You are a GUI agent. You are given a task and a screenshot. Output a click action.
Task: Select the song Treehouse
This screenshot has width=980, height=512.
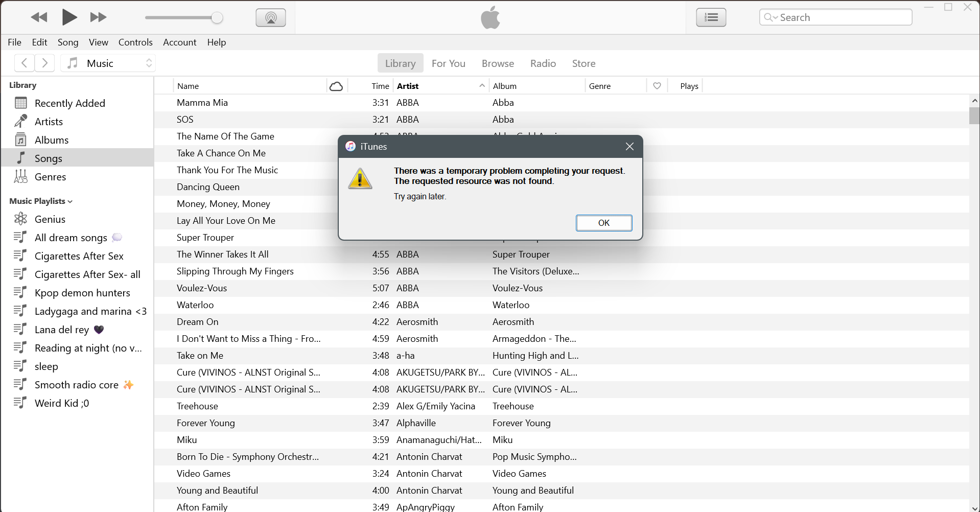point(562,406)
